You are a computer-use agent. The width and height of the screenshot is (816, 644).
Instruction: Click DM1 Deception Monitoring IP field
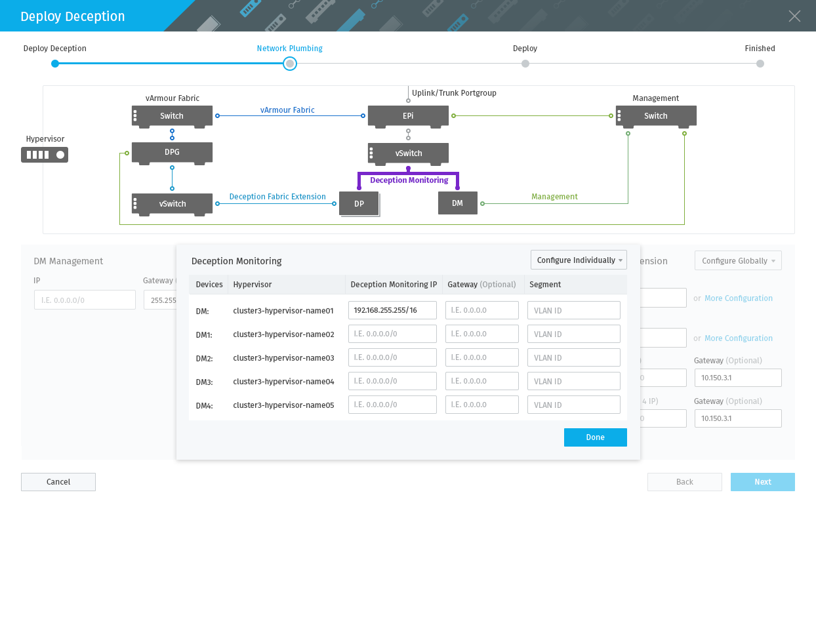[392, 334]
